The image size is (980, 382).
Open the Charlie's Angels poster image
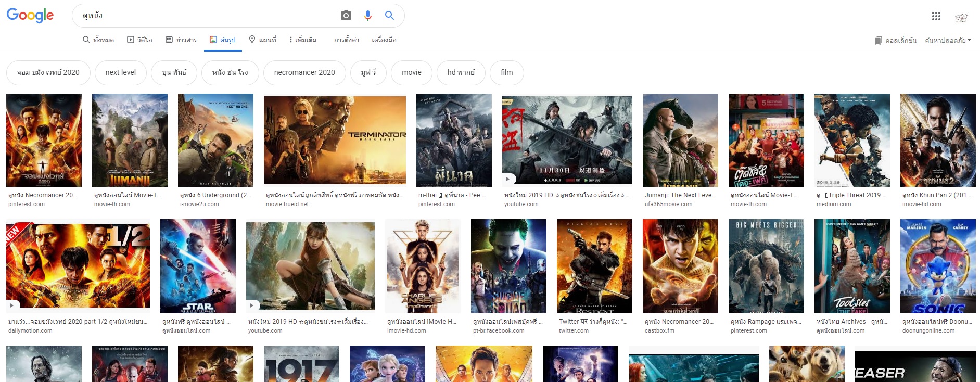(x=423, y=266)
